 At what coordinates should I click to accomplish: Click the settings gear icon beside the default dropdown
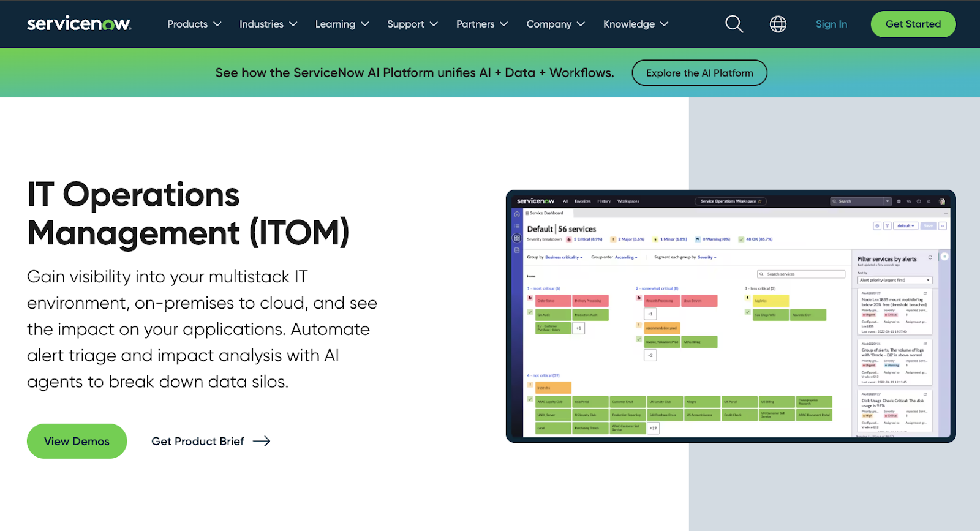[x=877, y=226]
